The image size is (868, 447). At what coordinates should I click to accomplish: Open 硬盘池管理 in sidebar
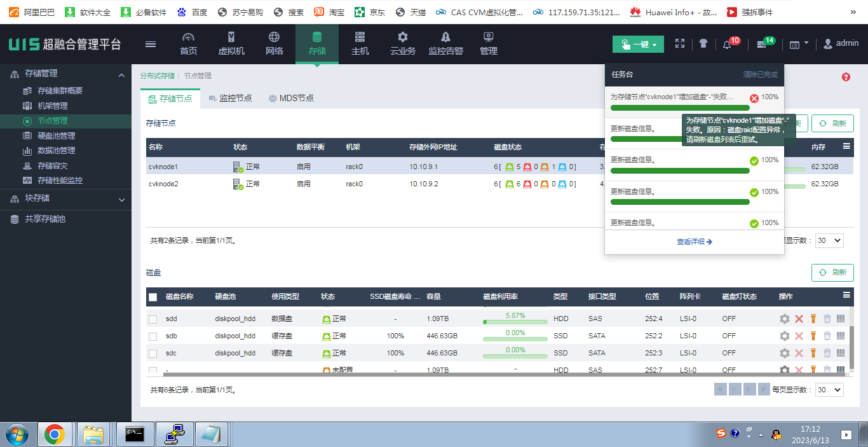tap(56, 136)
